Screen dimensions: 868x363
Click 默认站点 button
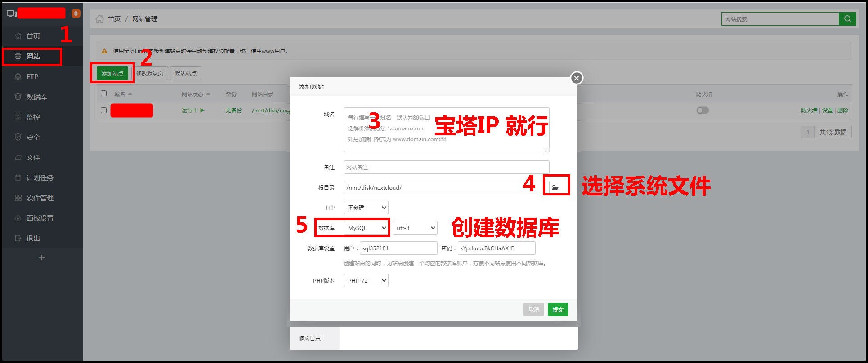pos(185,73)
